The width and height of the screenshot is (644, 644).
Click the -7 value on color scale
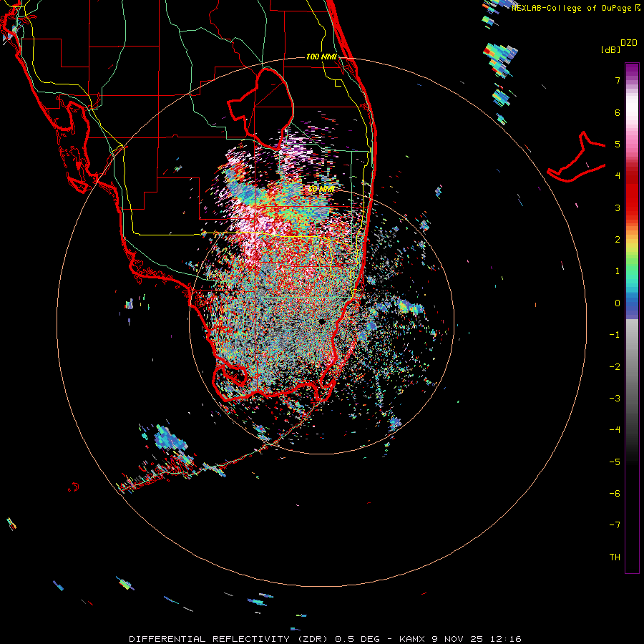(x=615, y=525)
